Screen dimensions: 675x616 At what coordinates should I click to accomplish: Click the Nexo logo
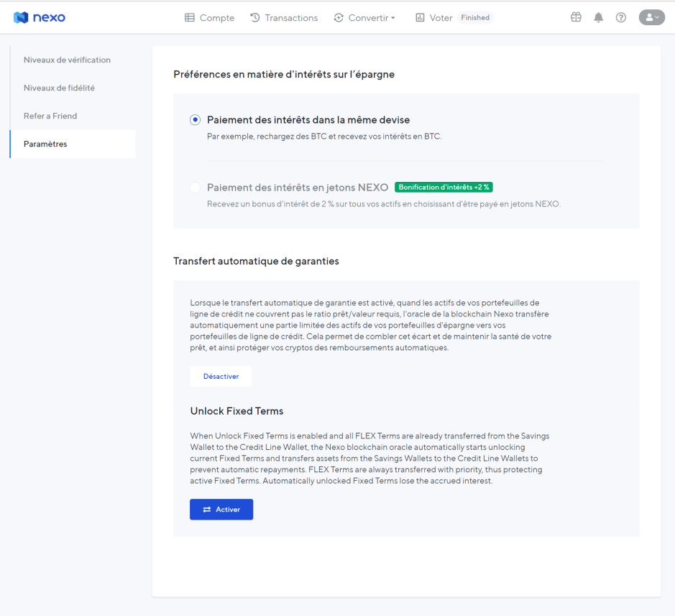tap(39, 18)
